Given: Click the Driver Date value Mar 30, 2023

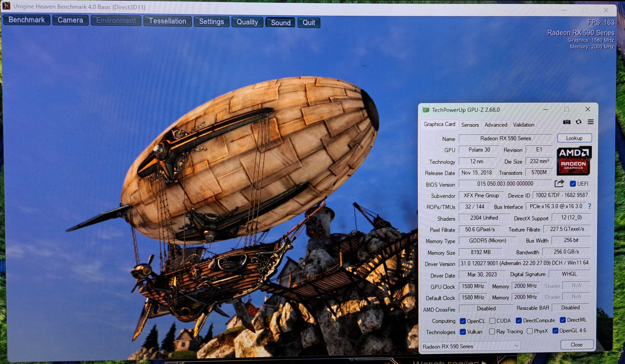Looking at the screenshot, I should tap(481, 275).
